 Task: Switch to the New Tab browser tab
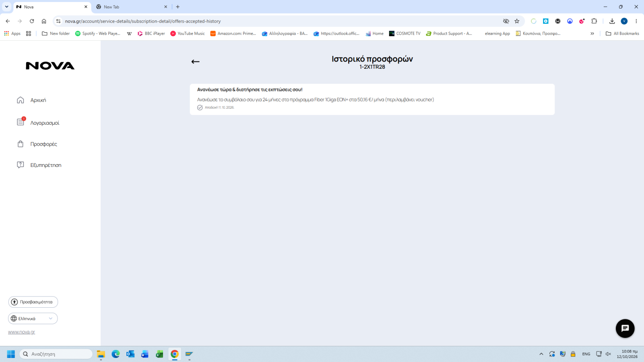point(132,7)
